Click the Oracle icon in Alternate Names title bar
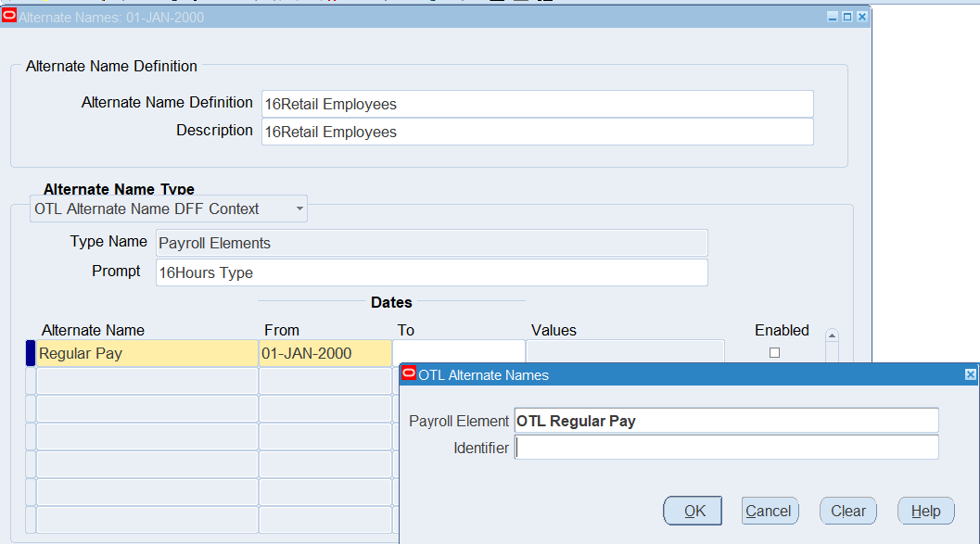This screenshot has height=544, width=980. tap(9, 16)
